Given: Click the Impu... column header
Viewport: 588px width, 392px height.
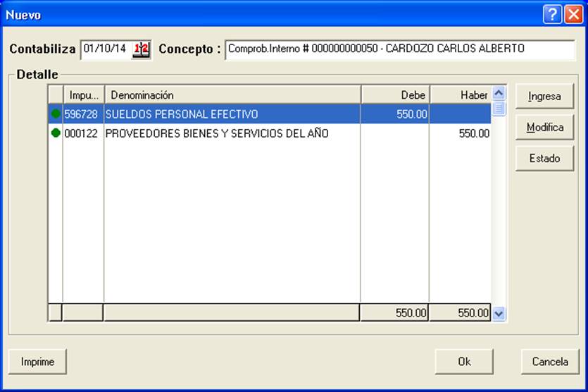Looking at the screenshot, I should (x=84, y=94).
